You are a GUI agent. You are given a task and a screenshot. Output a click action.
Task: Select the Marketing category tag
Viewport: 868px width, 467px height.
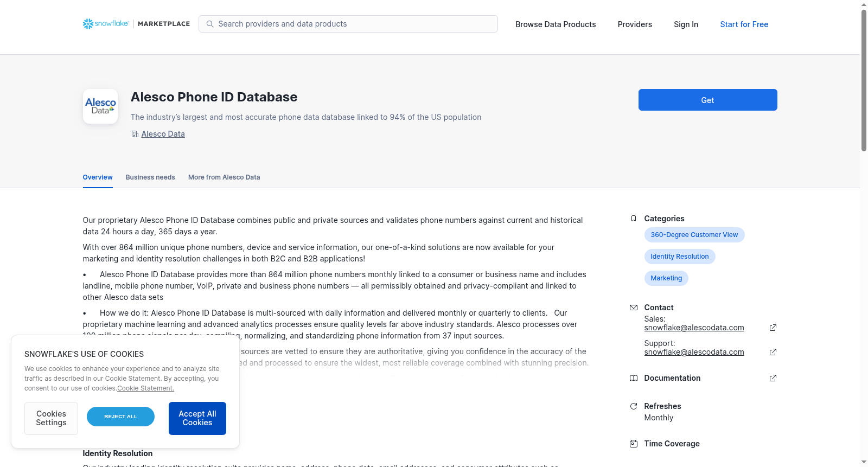666,278
